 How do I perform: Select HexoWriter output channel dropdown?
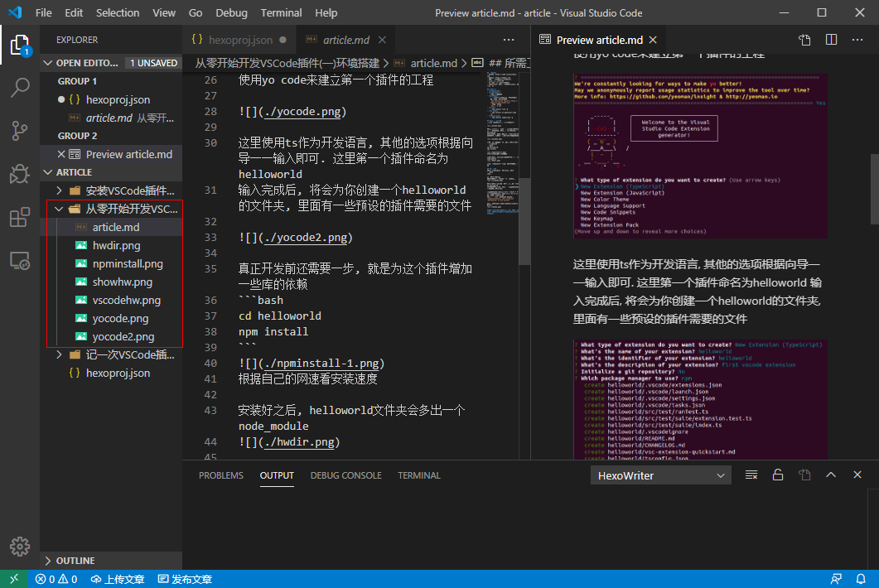pyautogui.click(x=660, y=475)
